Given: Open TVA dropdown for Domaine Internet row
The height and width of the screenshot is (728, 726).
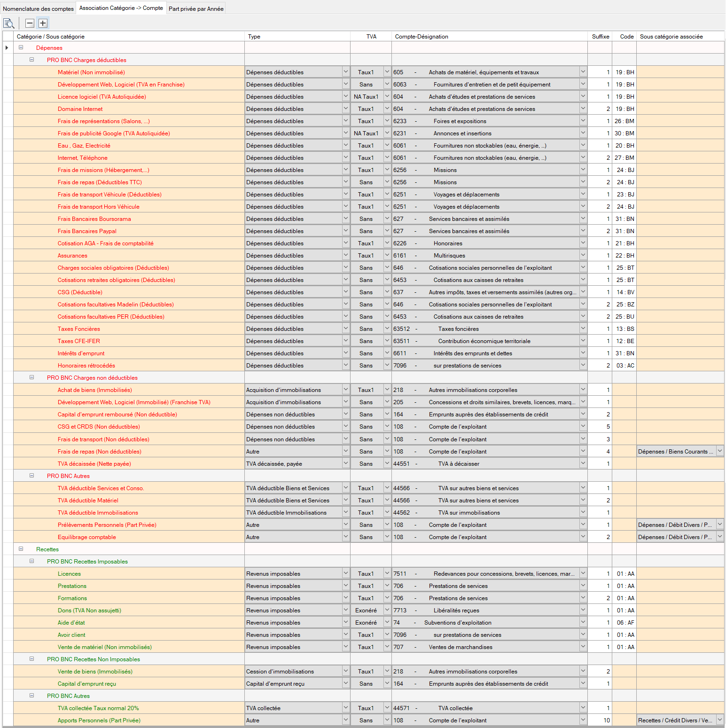Looking at the screenshot, I should (x=387, y=109).
